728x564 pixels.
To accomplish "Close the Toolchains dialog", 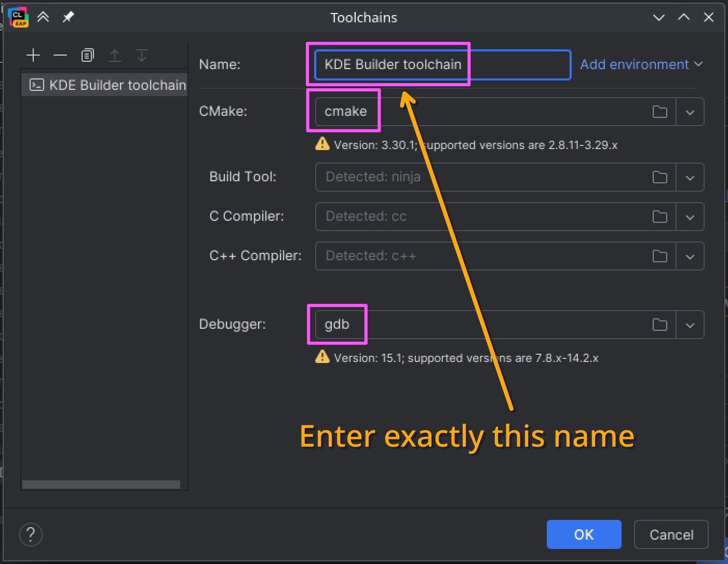I will point(709,17).
